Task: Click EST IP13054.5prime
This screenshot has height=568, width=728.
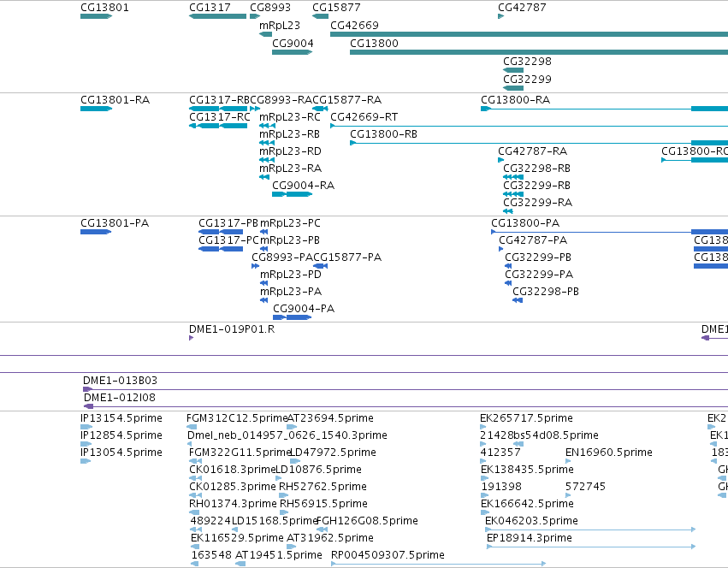Action: [x=121, y=453]
